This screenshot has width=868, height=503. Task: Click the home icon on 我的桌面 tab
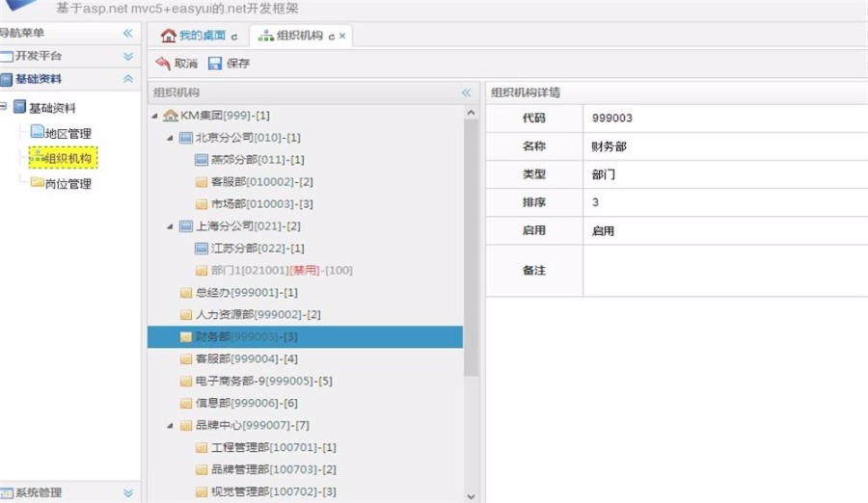168,36
